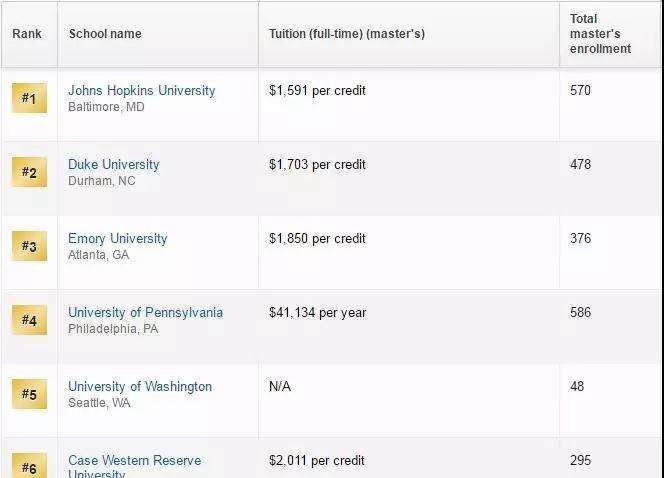Open Case Western Reserve University link
This screenshot has width=664, height=478.
click(x=134, y=461)
